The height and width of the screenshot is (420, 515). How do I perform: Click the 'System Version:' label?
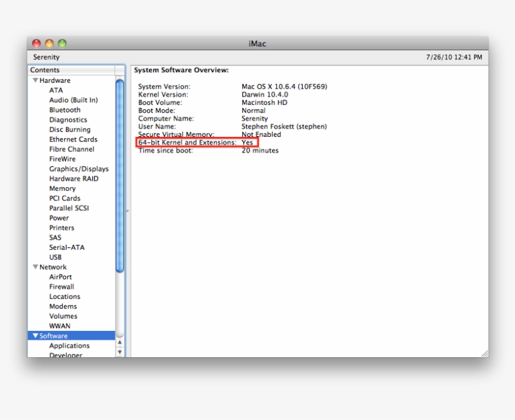pyautogui.click(x=164, y=87)
